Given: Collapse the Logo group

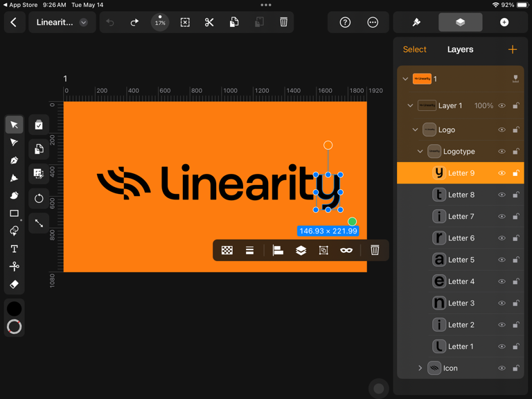Looking at the screenshot, I should [x=415, y=130].
